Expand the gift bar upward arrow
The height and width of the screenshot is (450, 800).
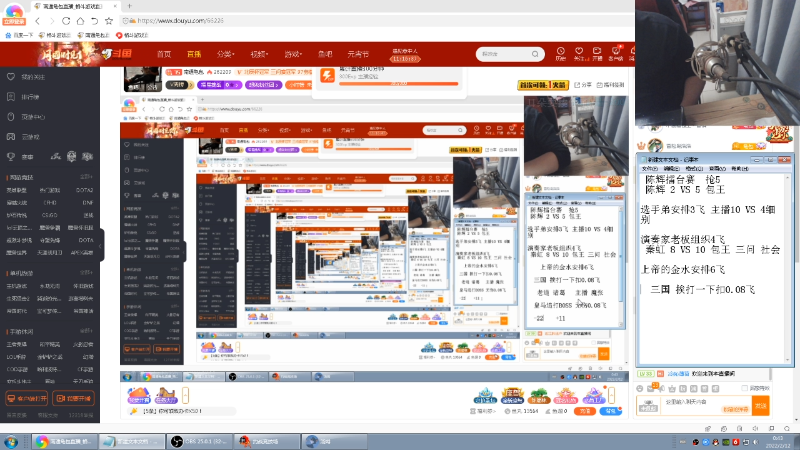coord(611,395)
